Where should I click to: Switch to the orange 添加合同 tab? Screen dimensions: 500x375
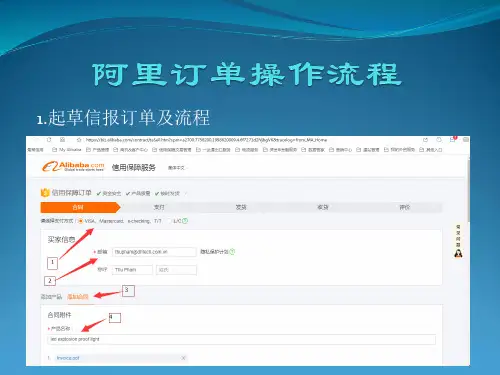(x=78, y=296)
